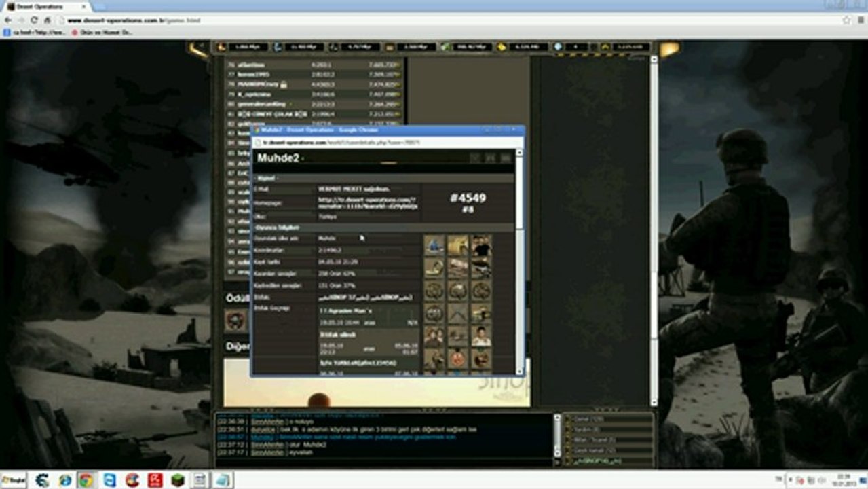Click the middle medal in the second row
The height and width of the screenshot is (489, 868).
click(x=458, y=268)
